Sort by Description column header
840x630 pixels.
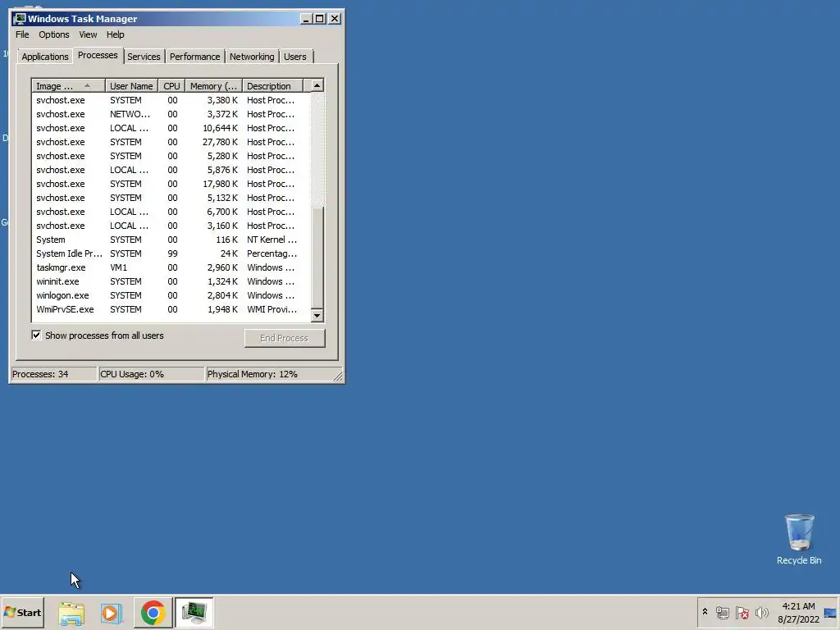tap(272, 85)
